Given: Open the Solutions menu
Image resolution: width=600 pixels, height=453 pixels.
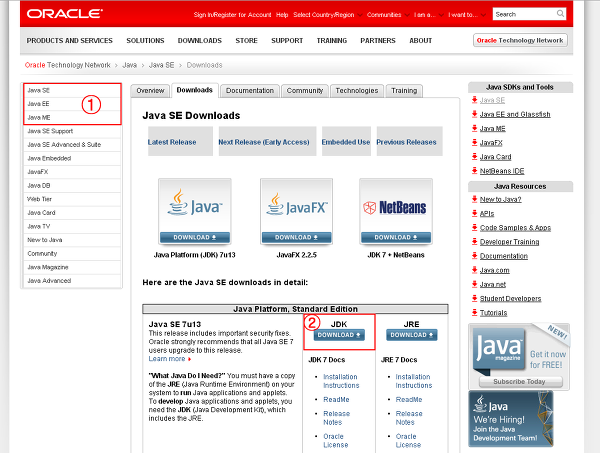Looking at the screenshot, I should [145, 41].
